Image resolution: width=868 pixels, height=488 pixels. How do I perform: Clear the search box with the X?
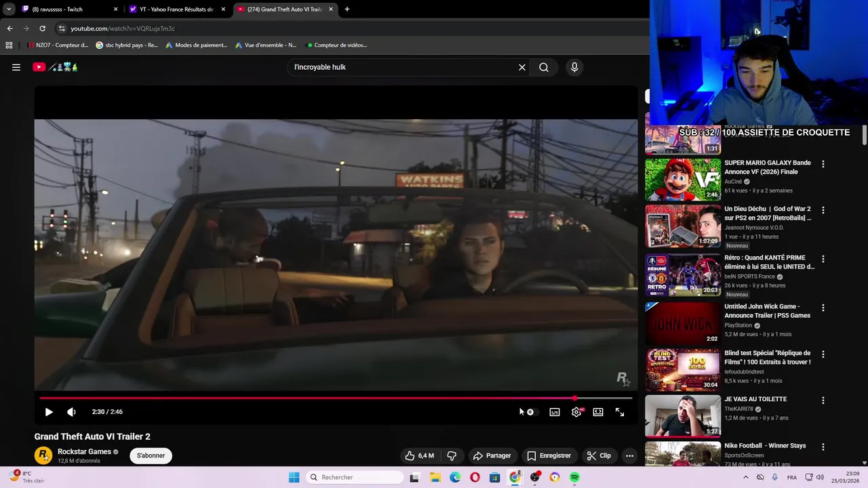(522, 67)
